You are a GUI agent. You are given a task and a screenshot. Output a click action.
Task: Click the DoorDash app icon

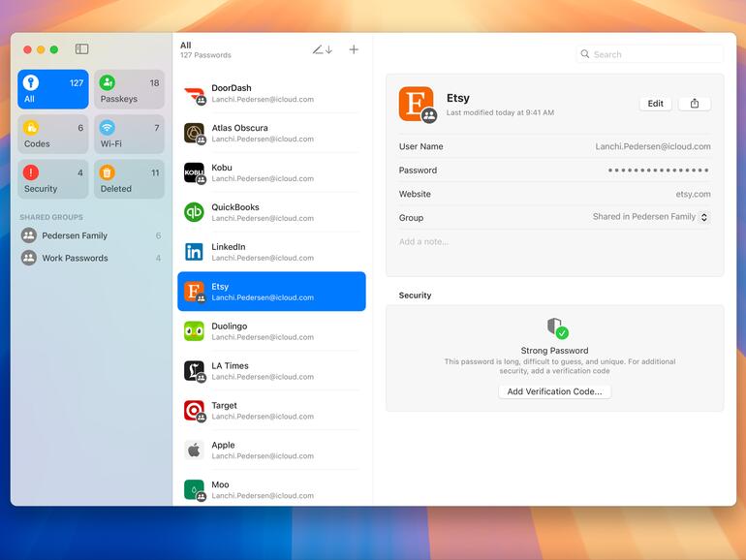click(194, 94)
